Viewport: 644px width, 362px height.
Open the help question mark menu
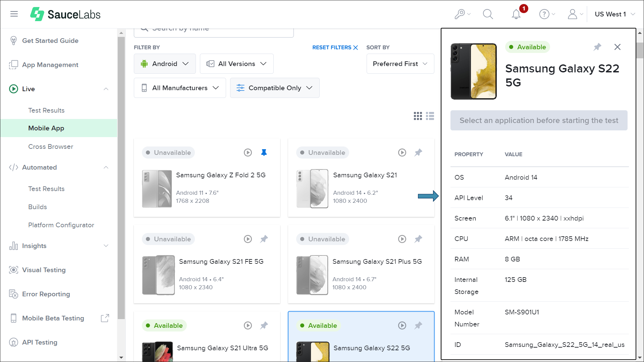(547, 14)
